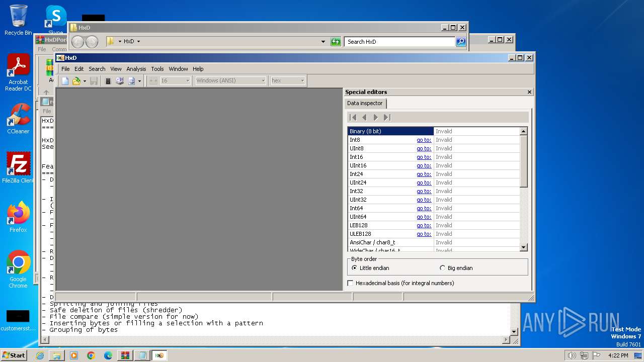This screenshot has width=644, height=362.
Task: Close the Special editors panel
Action: coord(529,92)
